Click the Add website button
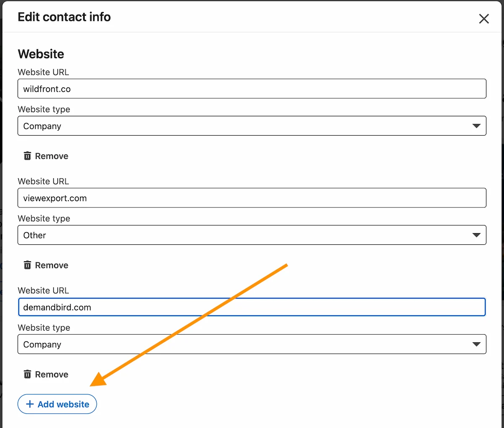504x428 pixels. (57, 404)
